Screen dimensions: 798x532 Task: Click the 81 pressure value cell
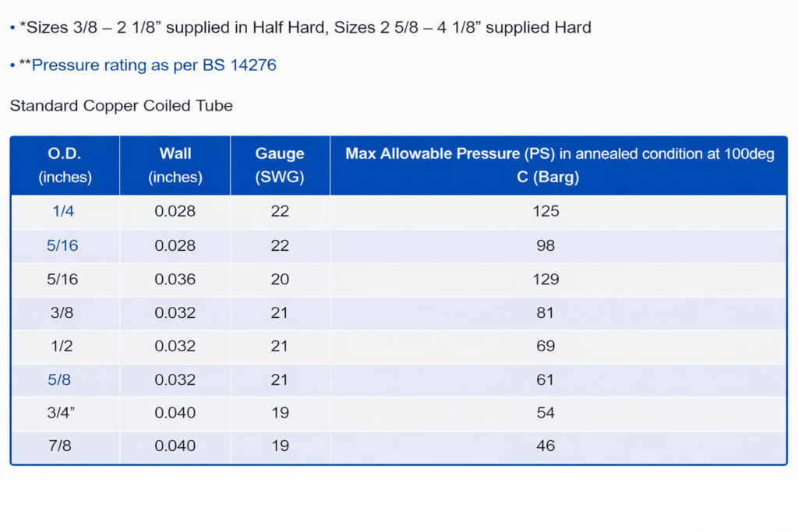[x=546, y=313]
